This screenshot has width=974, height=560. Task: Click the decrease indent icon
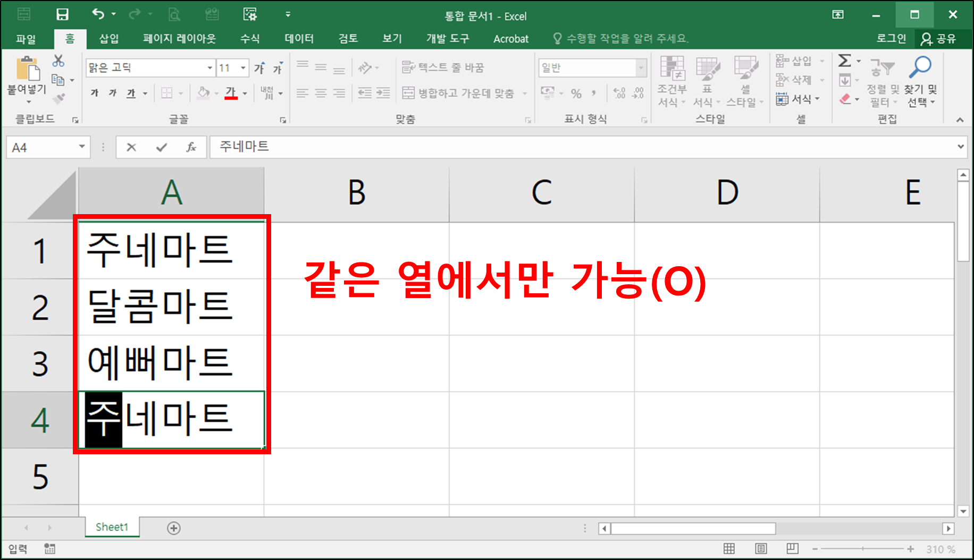(365, 93)
